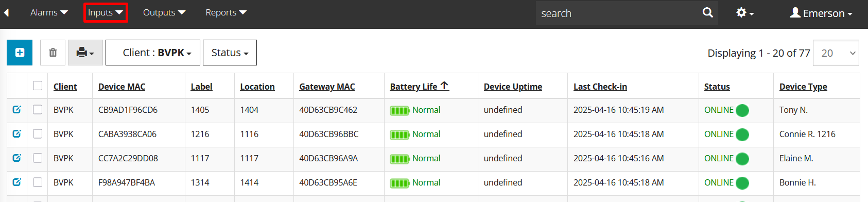Viewport: 868px width, 202px height.
Task: Click into the search field
Action: pyautogui.click(x=617, y=13)
